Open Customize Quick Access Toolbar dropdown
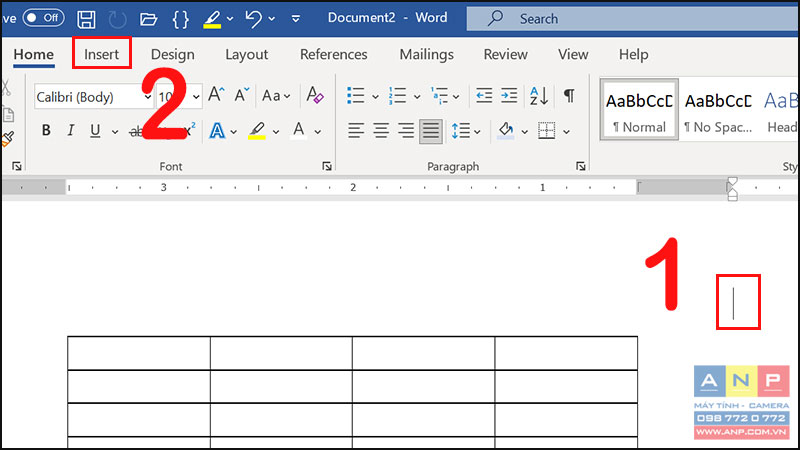The image size is (800, 450). click(295, 19)
